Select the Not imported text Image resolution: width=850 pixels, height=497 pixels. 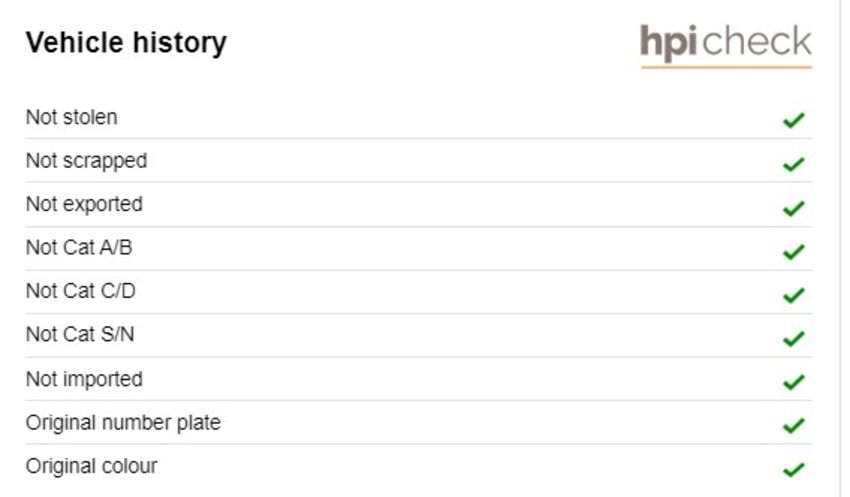pos(85,379)
